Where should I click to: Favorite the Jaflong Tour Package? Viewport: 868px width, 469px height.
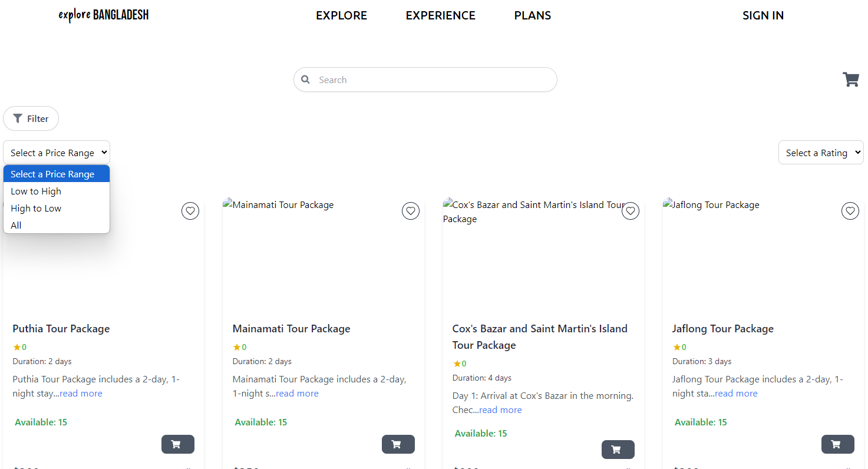point(850,210)
